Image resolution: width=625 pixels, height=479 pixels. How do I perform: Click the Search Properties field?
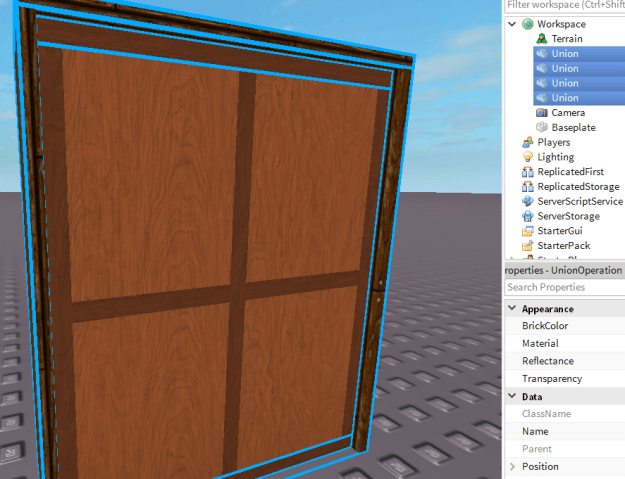coord(565,287)
